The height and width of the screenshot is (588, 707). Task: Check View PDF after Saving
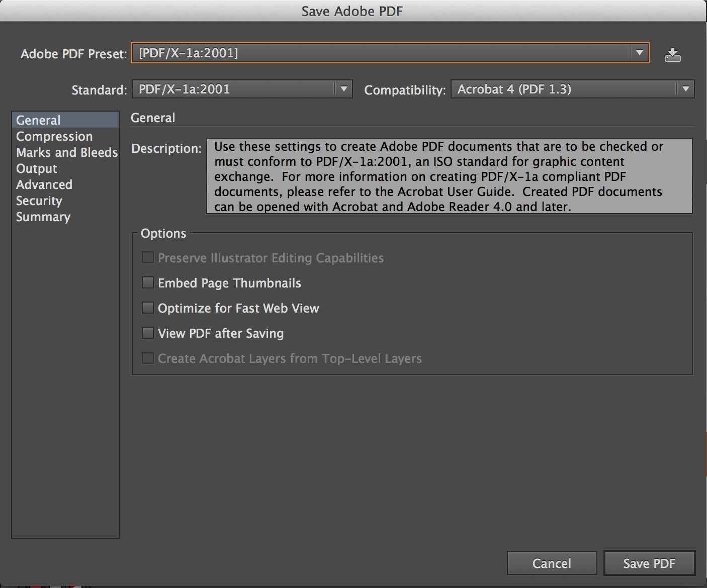[147, 333]
